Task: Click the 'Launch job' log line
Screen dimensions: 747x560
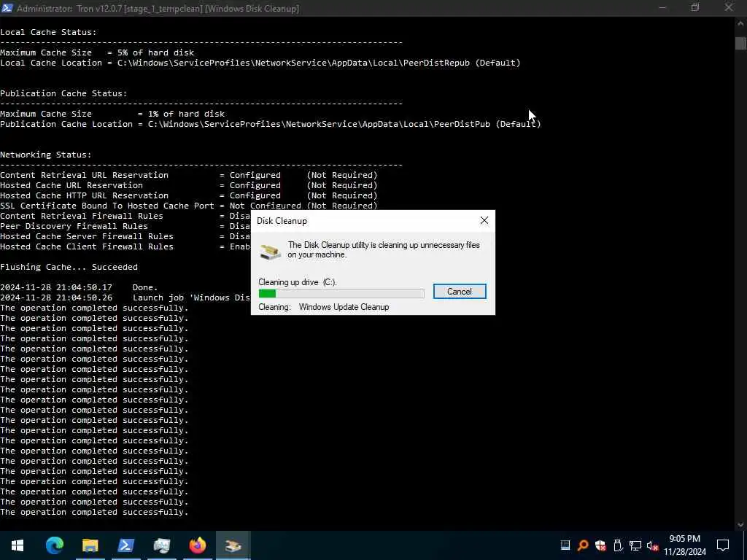Action: 125,297
